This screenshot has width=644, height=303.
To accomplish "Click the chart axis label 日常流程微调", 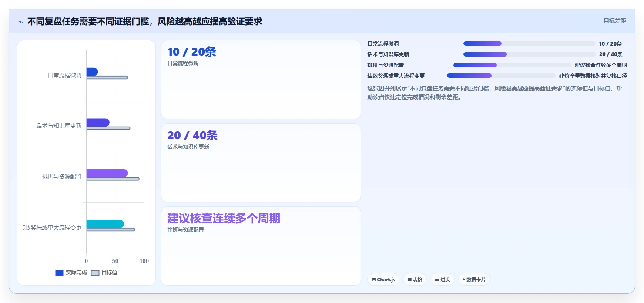I will [64, 75].
